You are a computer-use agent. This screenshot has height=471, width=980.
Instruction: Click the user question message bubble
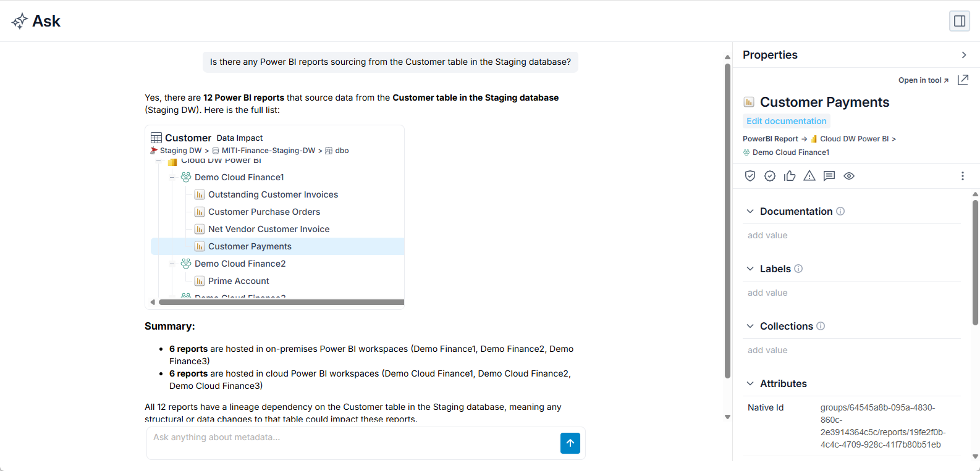click(391, 62)
